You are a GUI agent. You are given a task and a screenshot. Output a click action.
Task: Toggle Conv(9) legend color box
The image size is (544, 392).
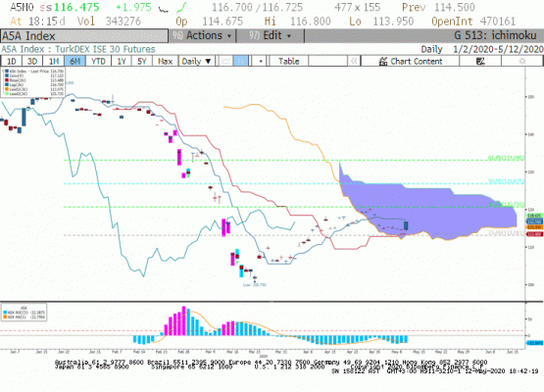[7, 75]
